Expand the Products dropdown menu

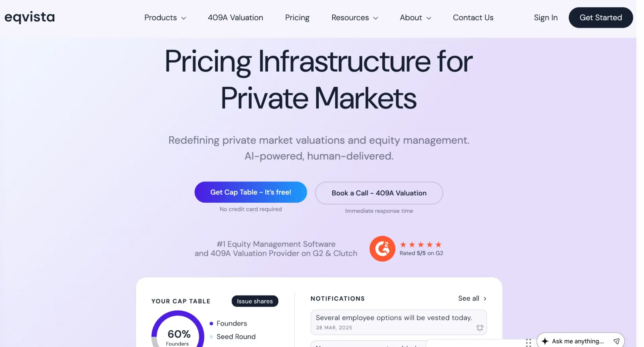point(165,17)
